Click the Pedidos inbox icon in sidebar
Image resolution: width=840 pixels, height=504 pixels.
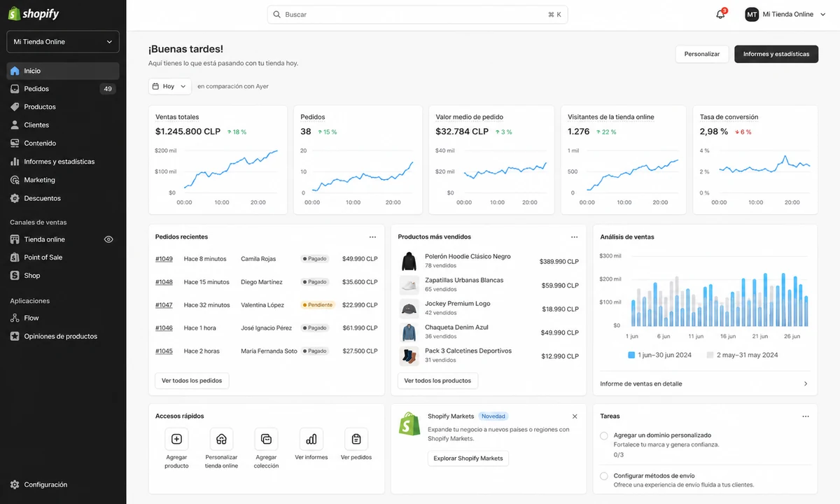(x=15, y=89)
